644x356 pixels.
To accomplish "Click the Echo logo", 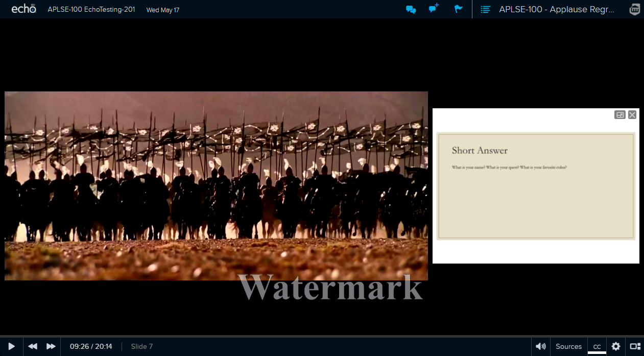I will (x=23, y=9).
